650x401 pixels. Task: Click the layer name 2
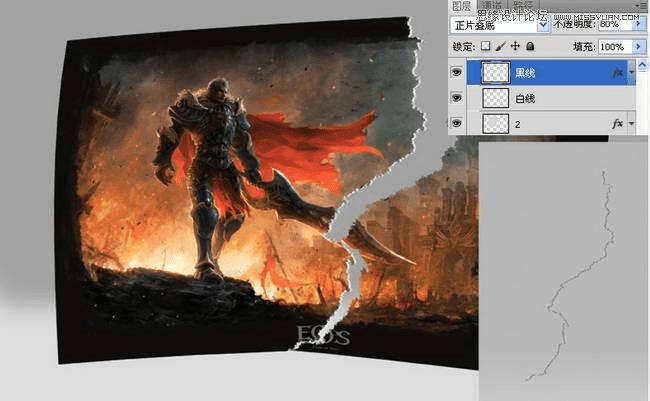tap(517, 124)
